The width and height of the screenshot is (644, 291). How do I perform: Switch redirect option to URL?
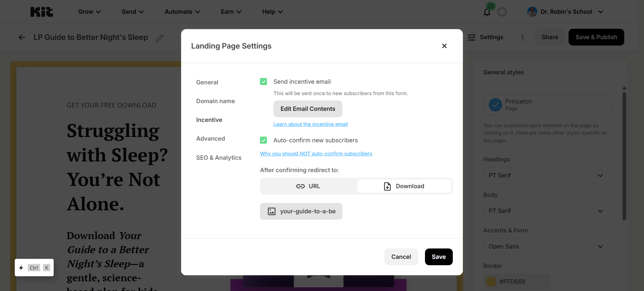[308, 186]
